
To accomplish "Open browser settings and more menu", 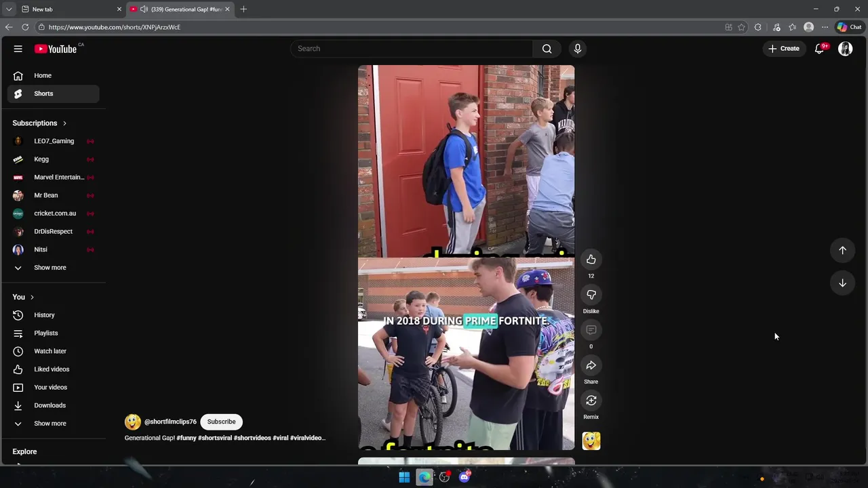I will click(825, 27).
